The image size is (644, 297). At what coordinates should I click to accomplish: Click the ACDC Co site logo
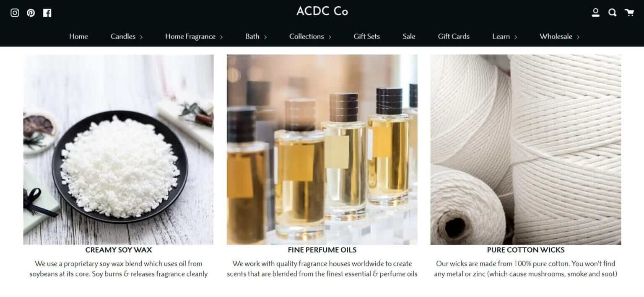[322, 11]
